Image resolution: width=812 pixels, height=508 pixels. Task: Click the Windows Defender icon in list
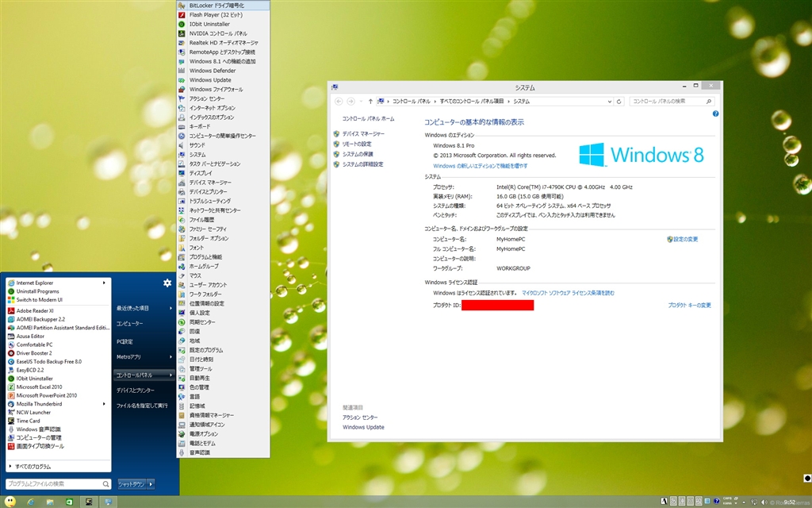[x=182, y=71]
